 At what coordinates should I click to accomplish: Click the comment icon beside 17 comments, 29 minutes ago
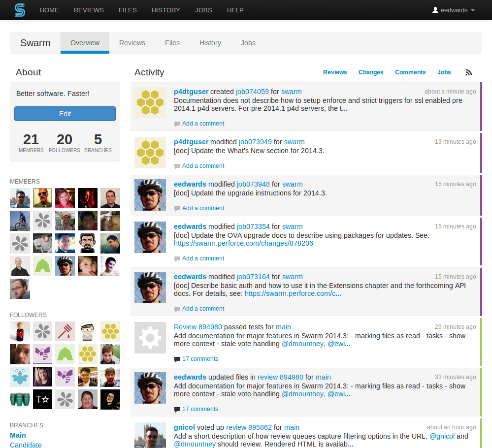pos(177,359)
